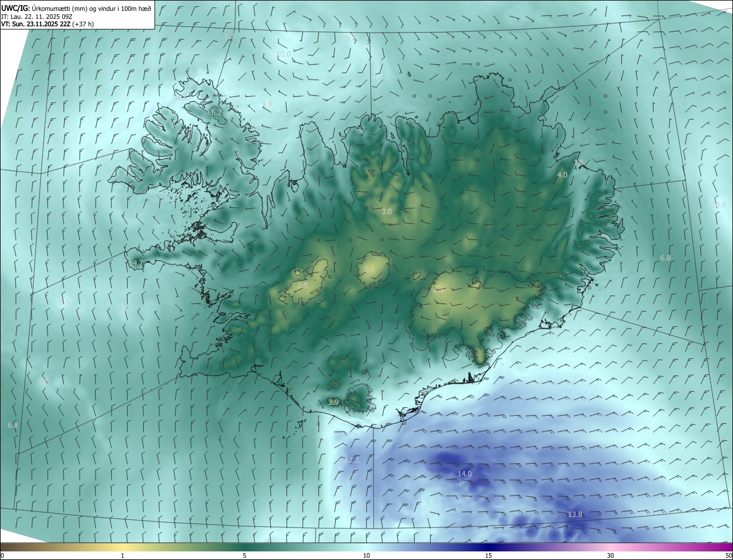Viewport: 733px width, 560px height.
Task: Click the 4.7 value label
Action: (138, 263)
